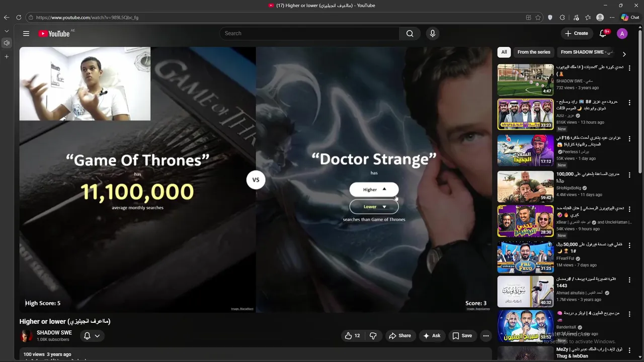Open the 28:30 xBear video thumbnail
This screenshot has height=362, width=644.
525,221
